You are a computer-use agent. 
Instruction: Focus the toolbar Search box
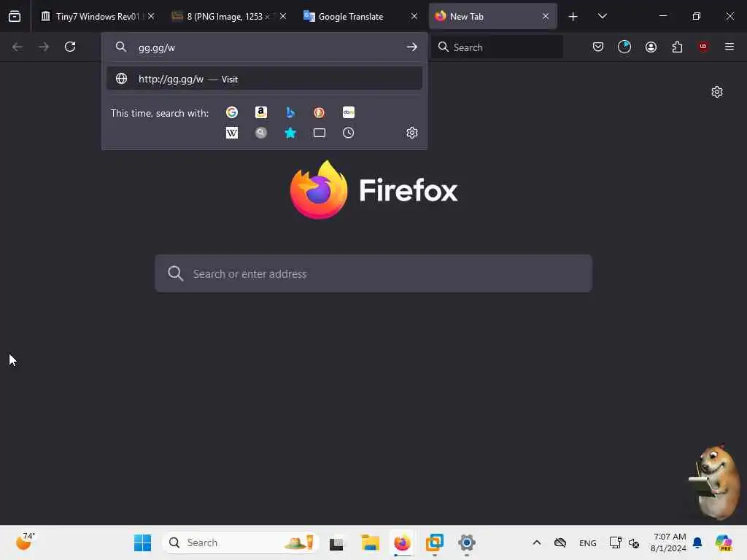coord(497,47)
